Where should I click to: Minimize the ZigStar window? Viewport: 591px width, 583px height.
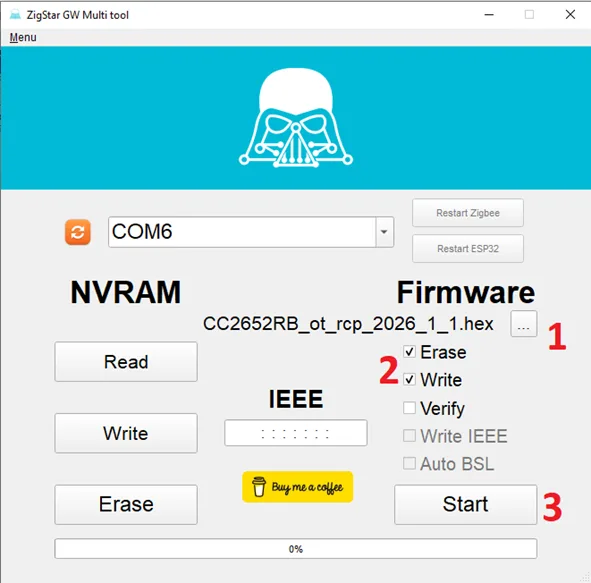tap(489, 15)
